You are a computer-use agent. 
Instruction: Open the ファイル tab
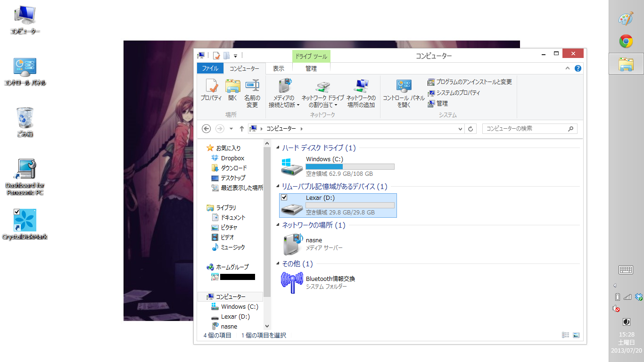(210, 68)
